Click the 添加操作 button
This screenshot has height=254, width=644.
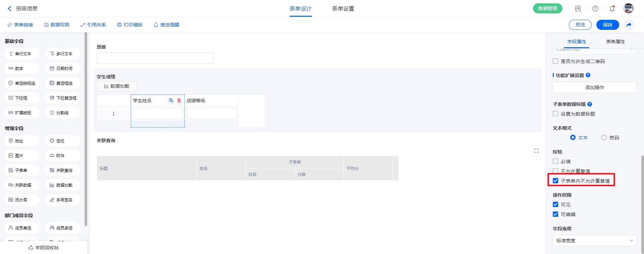click(x=594, y=87)
